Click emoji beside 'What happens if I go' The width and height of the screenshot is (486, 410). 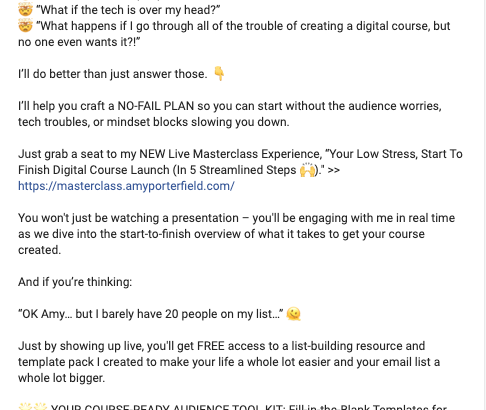(25, 26)
